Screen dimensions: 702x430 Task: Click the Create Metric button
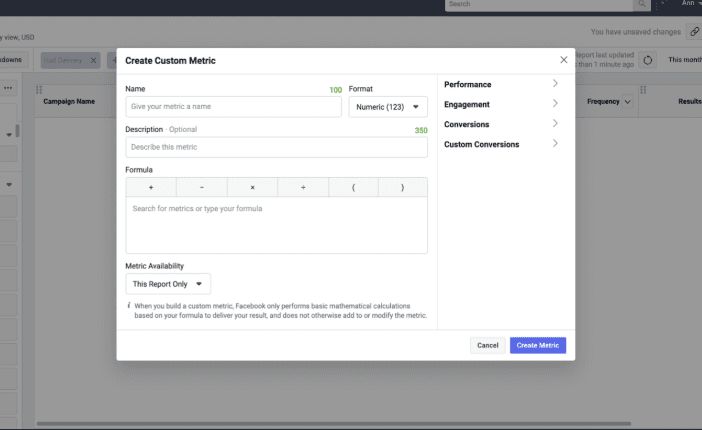(x=538, y=345)
